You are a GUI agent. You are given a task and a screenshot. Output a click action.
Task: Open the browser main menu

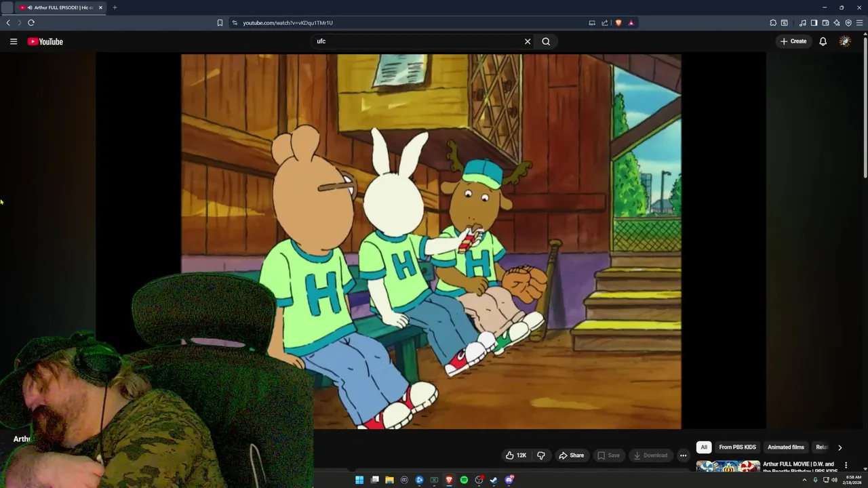(860, 22)
